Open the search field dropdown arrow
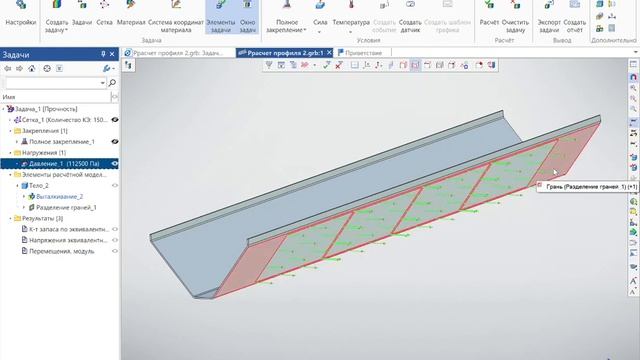 point(102,83)
